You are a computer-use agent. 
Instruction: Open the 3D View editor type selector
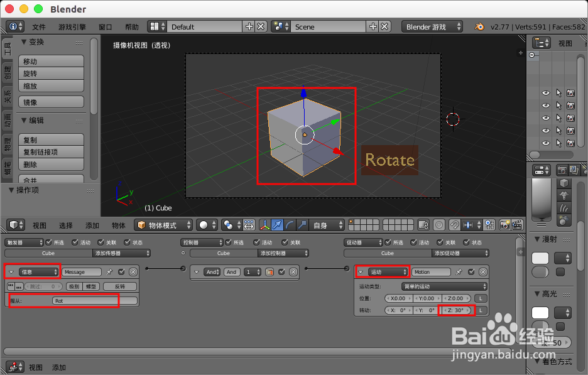click(16, 225)
